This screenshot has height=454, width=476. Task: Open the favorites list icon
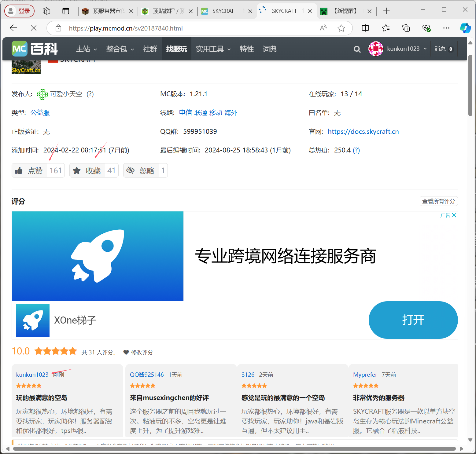[386, 28]
